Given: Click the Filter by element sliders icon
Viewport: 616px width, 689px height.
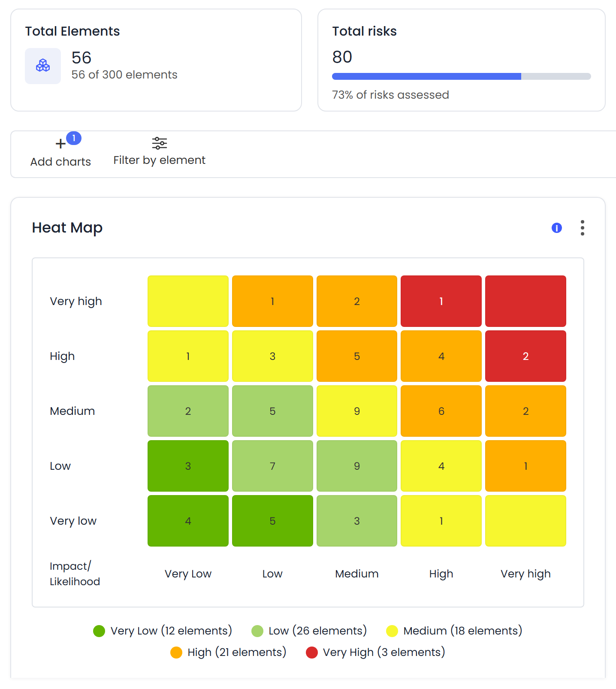Looking at the screenshot, I should coord(160,143).
